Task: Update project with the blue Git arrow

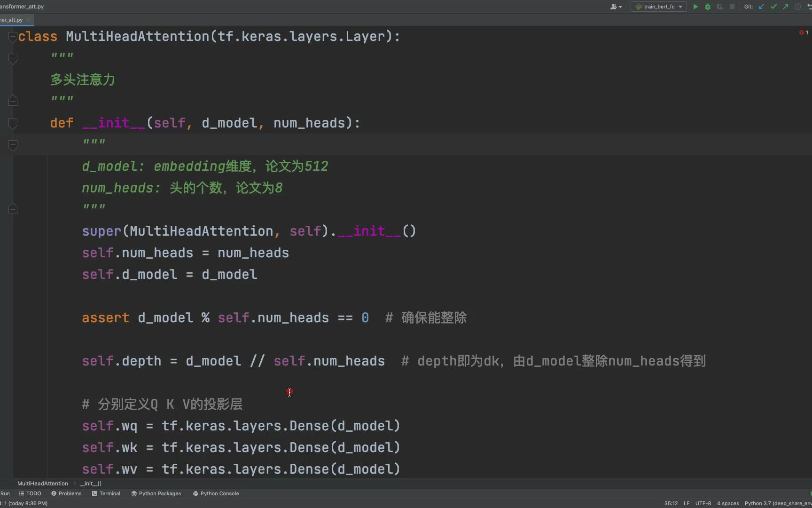Action: coord(761,7)
